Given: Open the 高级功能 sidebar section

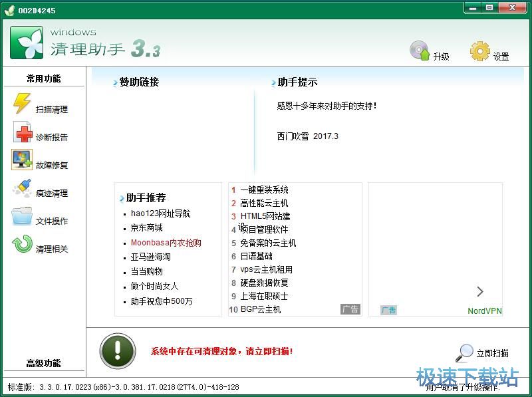Looking at the screenshot, I should pyautogui.click(x=43, y=363).
